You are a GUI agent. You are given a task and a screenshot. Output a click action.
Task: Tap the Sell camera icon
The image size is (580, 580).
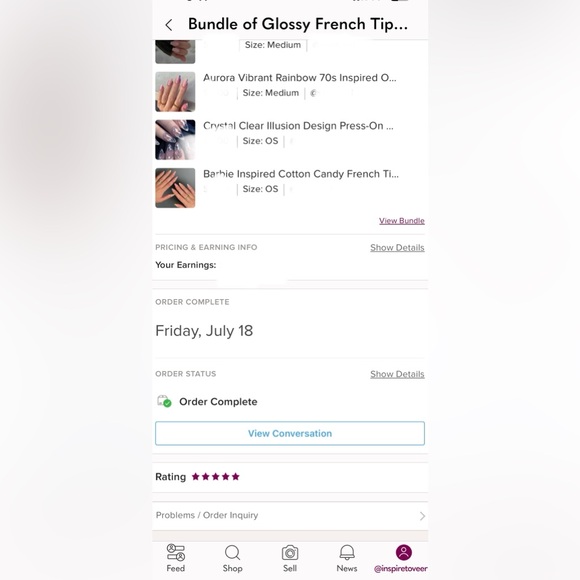pos(290,553)
